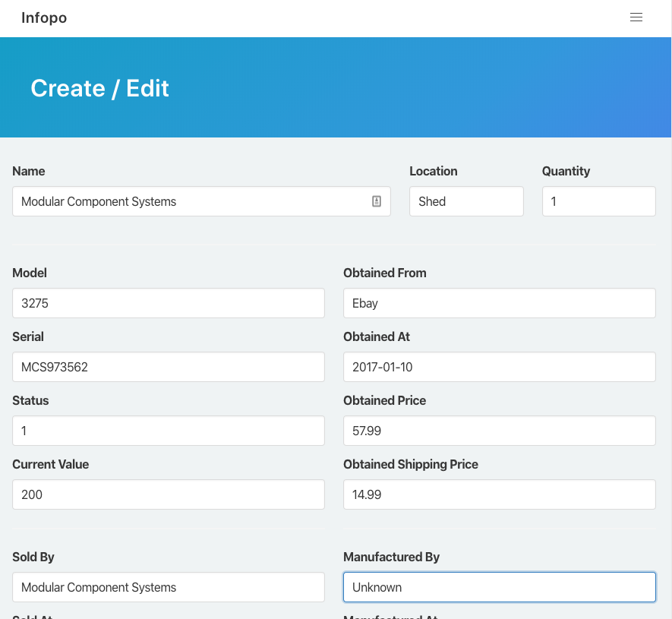The width and height of the screenshot is (672, 619).
Task: Click the Obtained From field with Ebay
Action: point(499,303)
